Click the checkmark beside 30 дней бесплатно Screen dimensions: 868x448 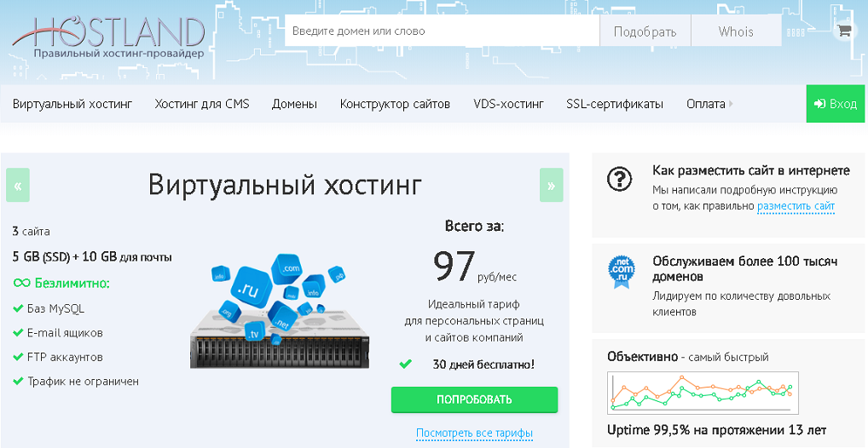pyautogui.click(x=406, y=364)
